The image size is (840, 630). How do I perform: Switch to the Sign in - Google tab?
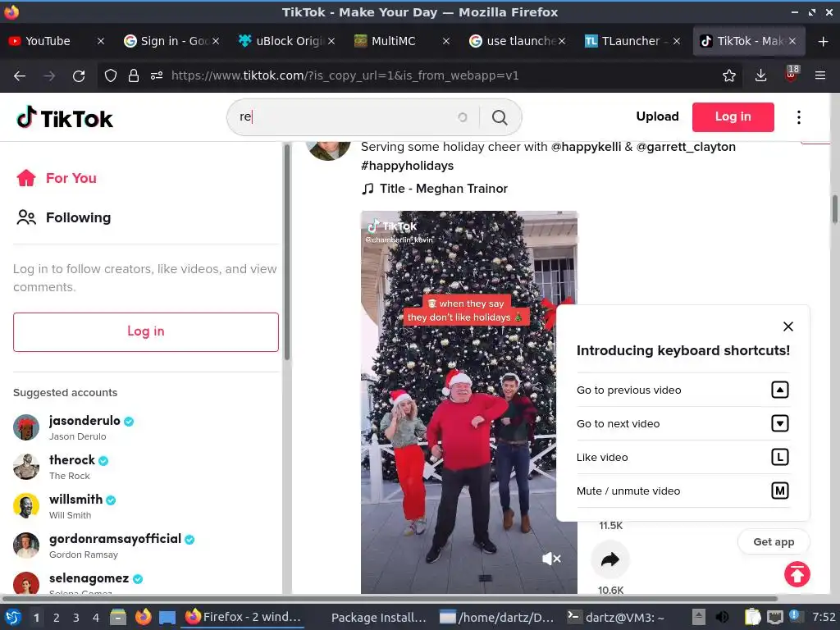[166, 41]
